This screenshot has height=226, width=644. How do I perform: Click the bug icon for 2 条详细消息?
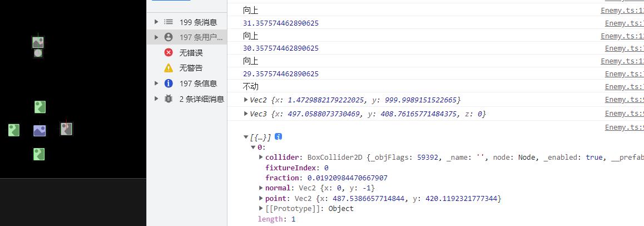(x=169, y=99)
